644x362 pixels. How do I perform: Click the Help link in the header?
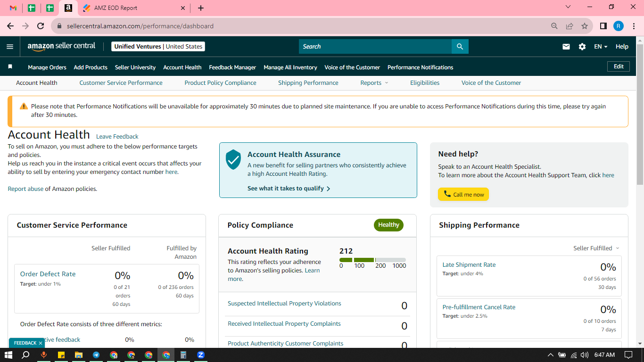[x=622, y=47]
